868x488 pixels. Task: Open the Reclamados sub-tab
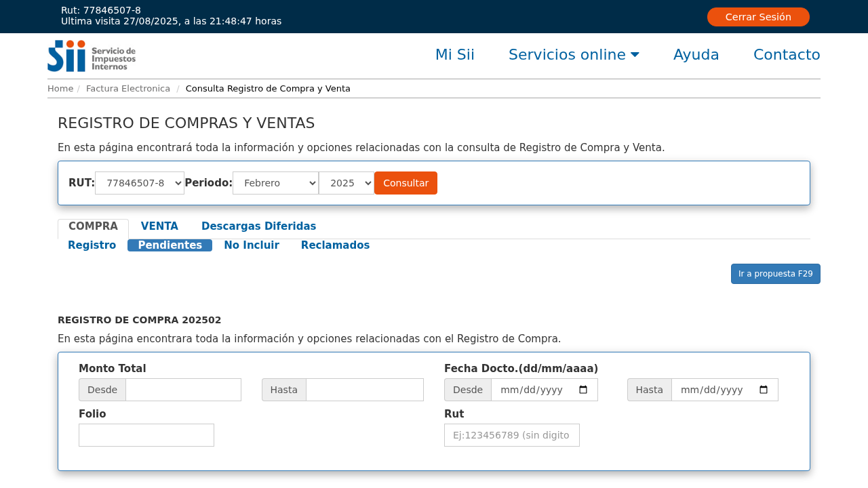[x=335, y=245]
